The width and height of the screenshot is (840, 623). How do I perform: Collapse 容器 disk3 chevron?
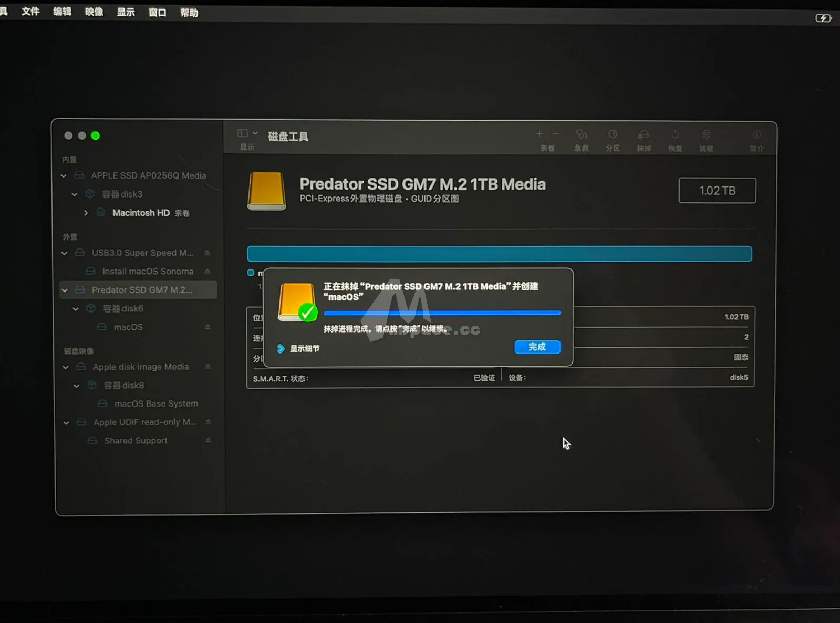pos(75,194)
